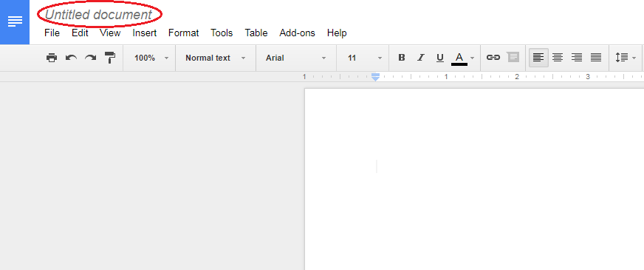Select the Paint format roller
Image resolution: width=644 pixels, height=270 pixels.
[x=109, y=58]
